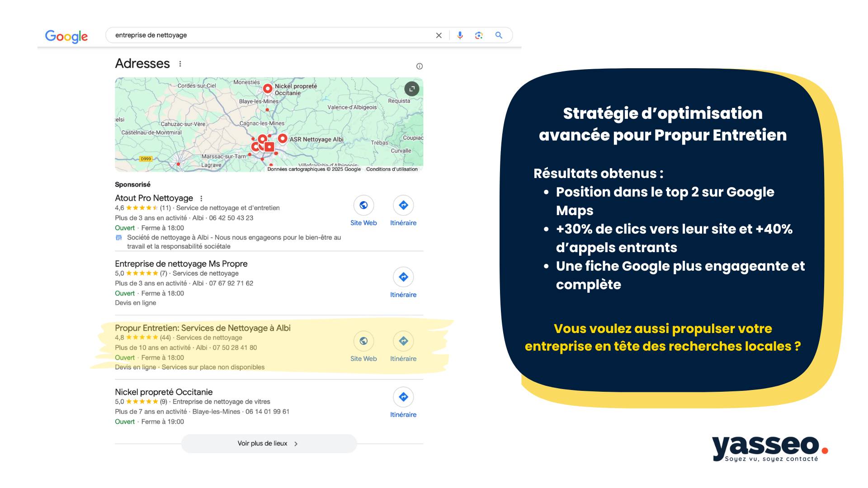Start voice search with the microphone icon
This screenshot has width=868, height=488.
[460, 35]
